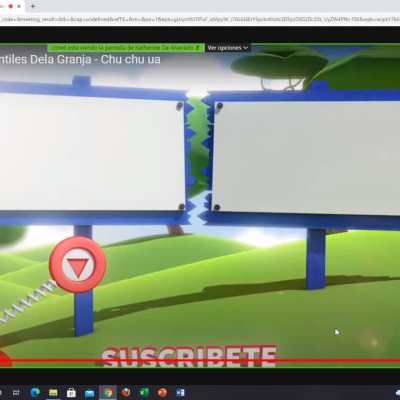Click the red down-arrow round button
Viewport: 400px width, 400px height.
(77, 265)
